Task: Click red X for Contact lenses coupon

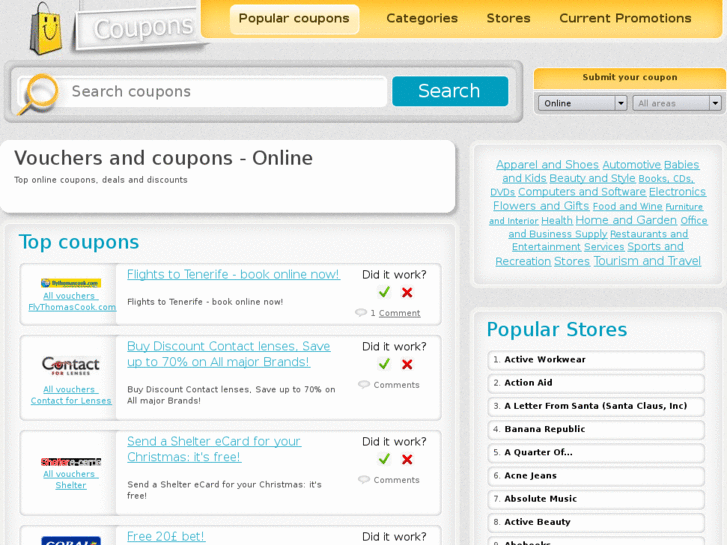Action: tap(407, 364)
